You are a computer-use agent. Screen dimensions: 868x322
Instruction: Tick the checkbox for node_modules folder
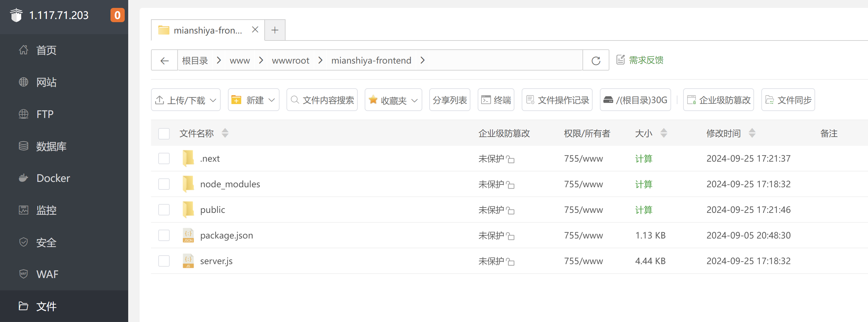pyautogui.click(x=164, y=184)
